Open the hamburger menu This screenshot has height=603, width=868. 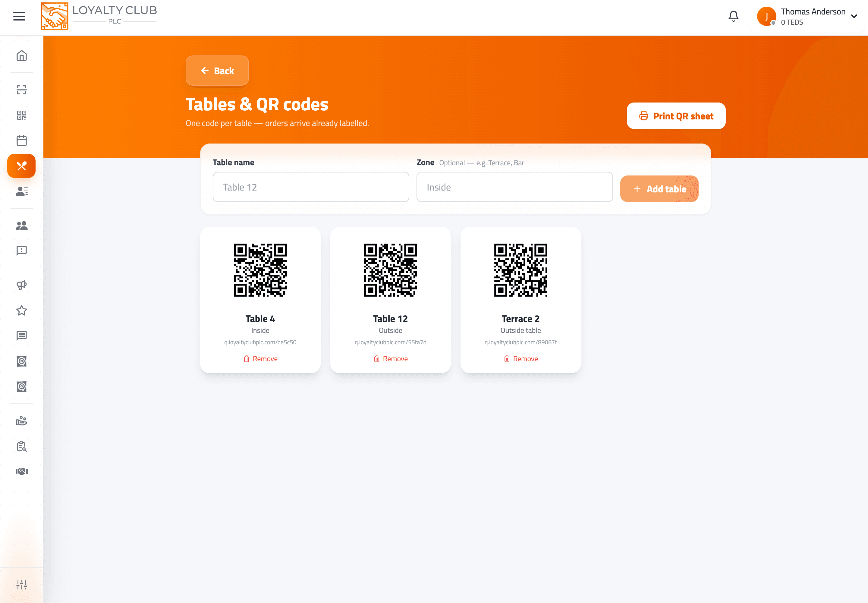19,16
